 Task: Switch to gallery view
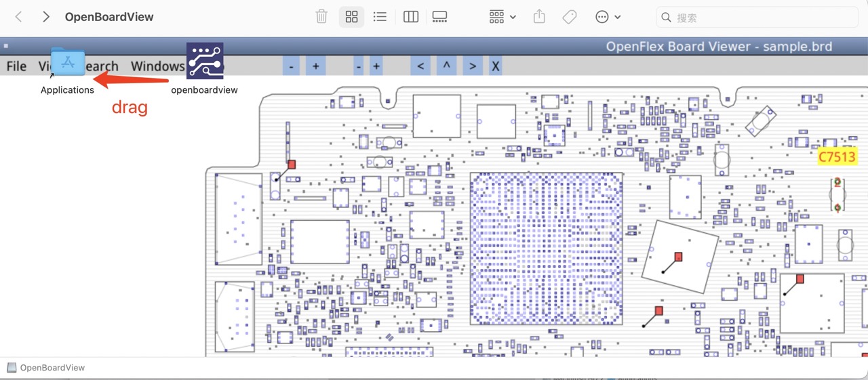(x=440, y=17)
